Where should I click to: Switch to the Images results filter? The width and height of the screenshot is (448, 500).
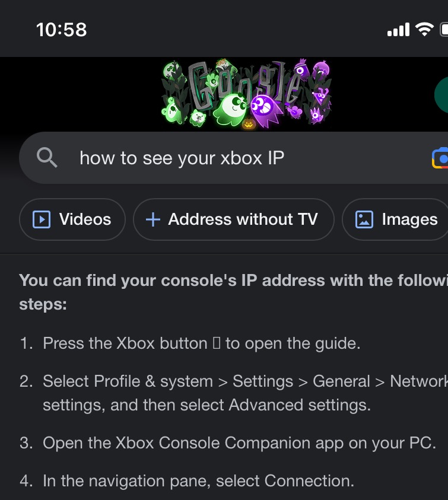[x=395, y=219]
